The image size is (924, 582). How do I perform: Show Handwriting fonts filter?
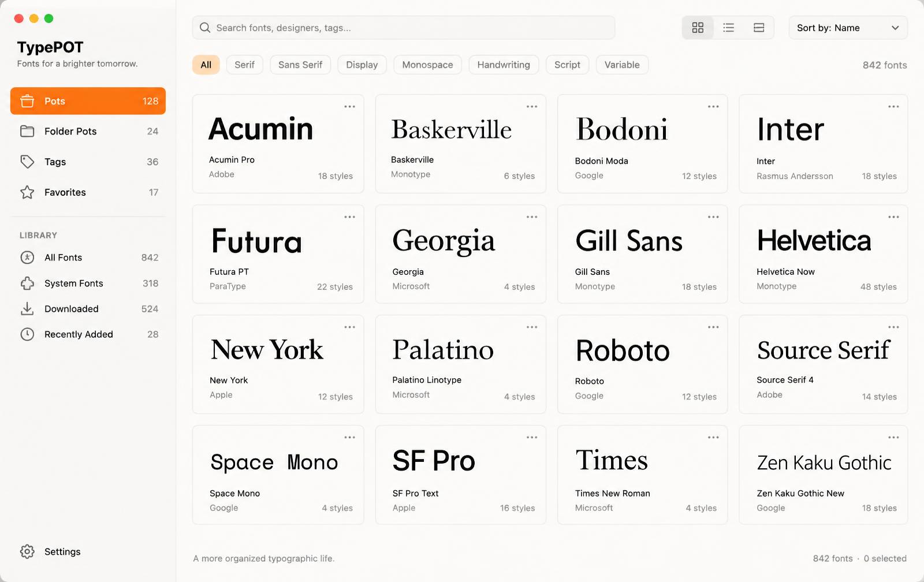pyautogui.click(x=504, y=65)
